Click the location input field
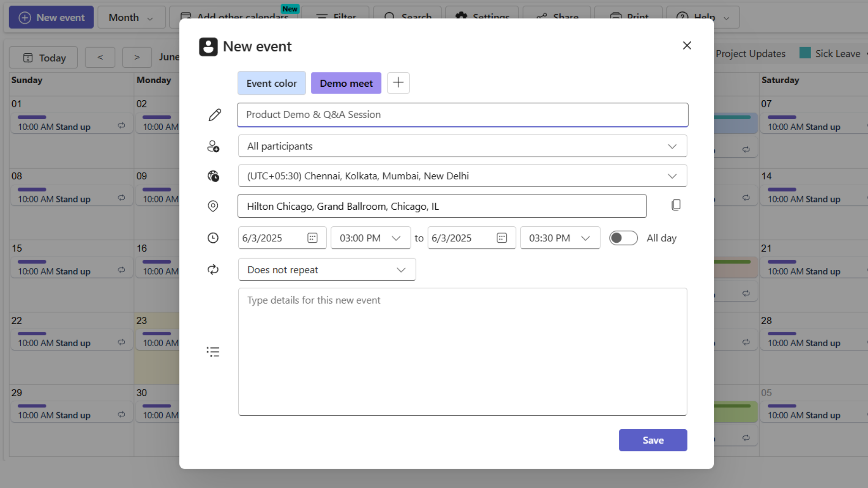The image size is (868, 488). pyautogui.click(x=442, y=206)
